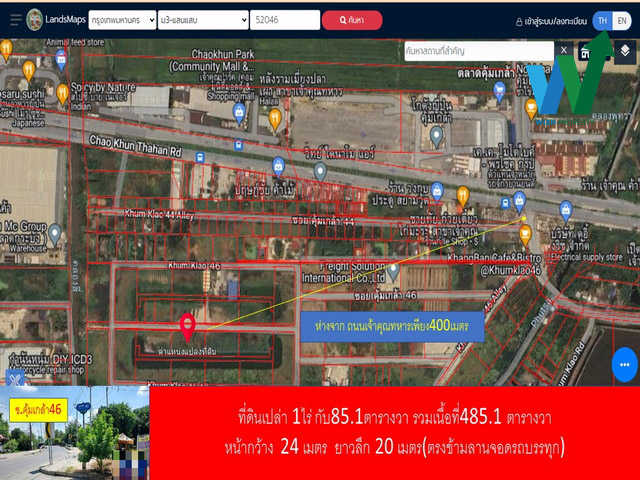Open the hamburger menu beside LandsMaps
This screenshot has width=640, height=480.
pyautogui.click(x=15, y=20)
